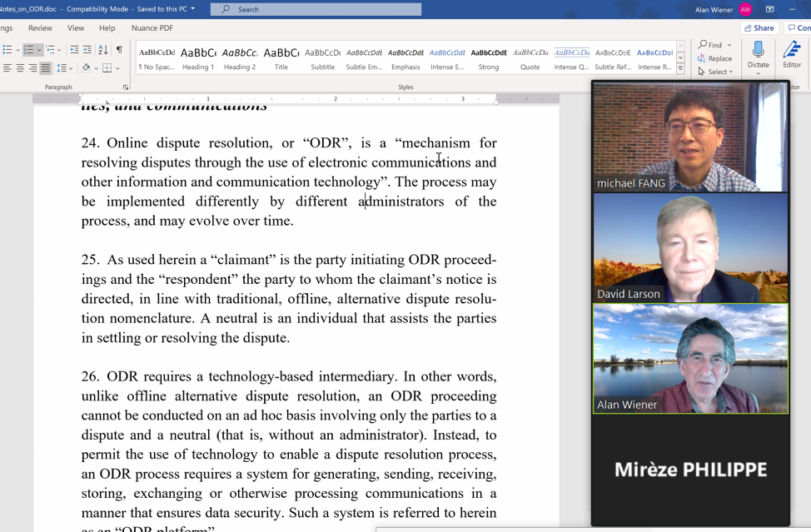811x532 pixels.
Task: Select Alan Wiener video tile
Action: point(690,359)
